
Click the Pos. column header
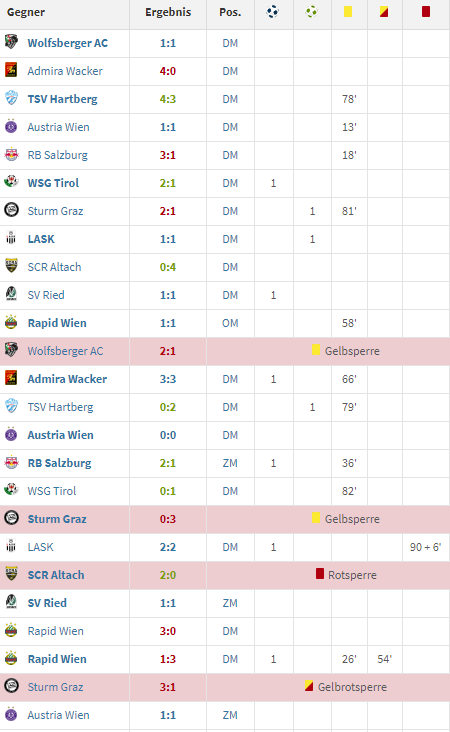[x=230, y=12]
